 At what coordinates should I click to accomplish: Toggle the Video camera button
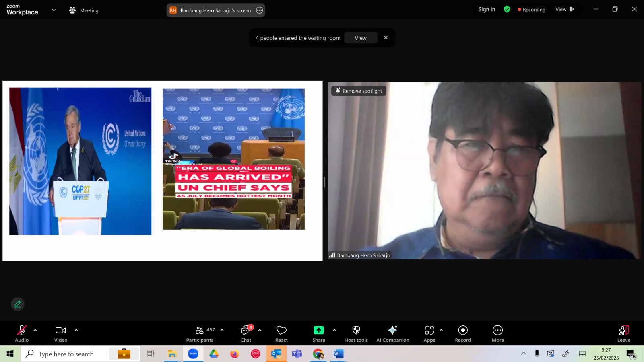pos(61,334)
